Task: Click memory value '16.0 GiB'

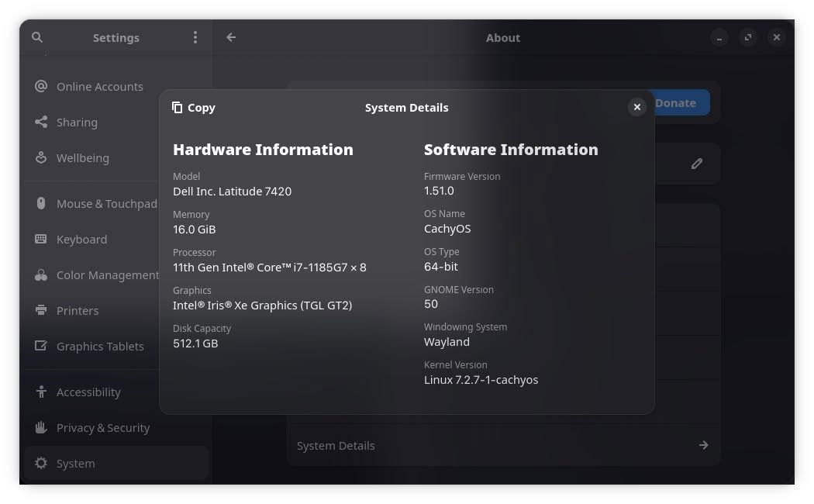Action: pyautogui.click(x=194, y=229)
